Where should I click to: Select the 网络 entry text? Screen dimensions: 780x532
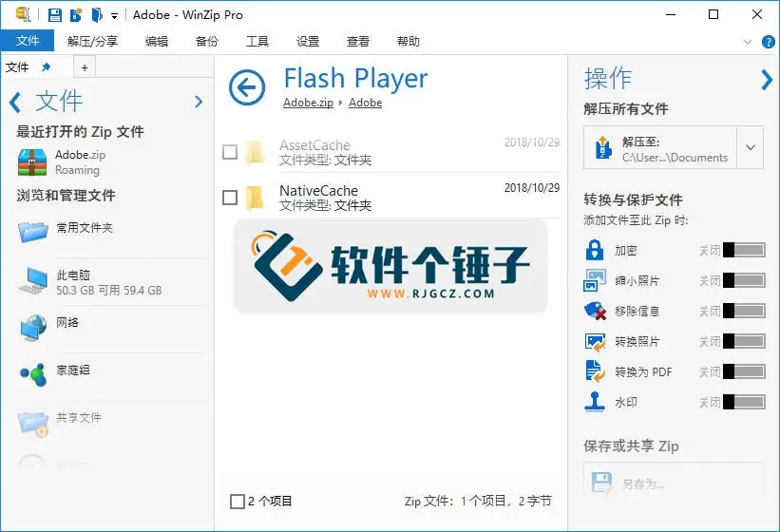[67, 322]
